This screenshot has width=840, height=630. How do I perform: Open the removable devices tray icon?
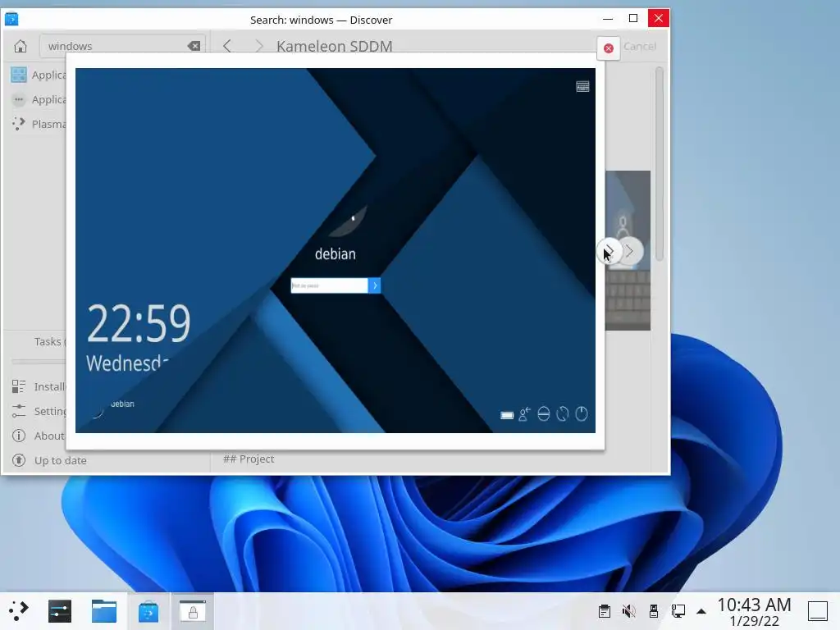654,610
